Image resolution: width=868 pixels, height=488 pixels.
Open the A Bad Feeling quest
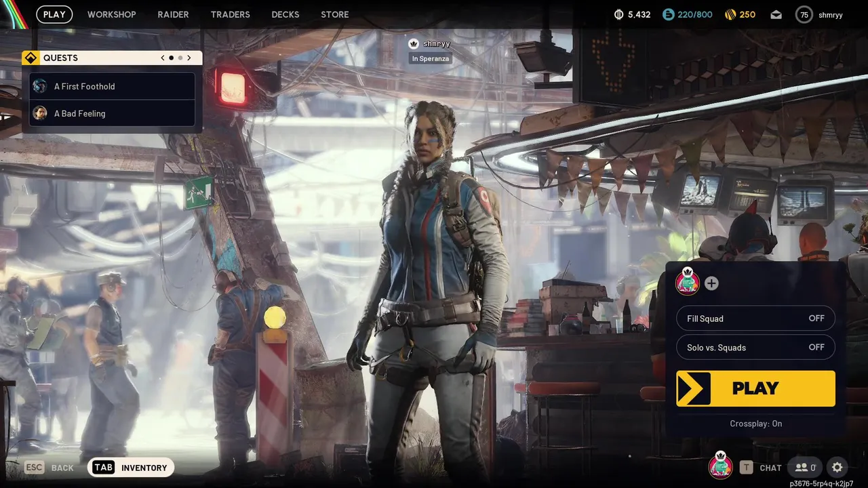(112, 113)
